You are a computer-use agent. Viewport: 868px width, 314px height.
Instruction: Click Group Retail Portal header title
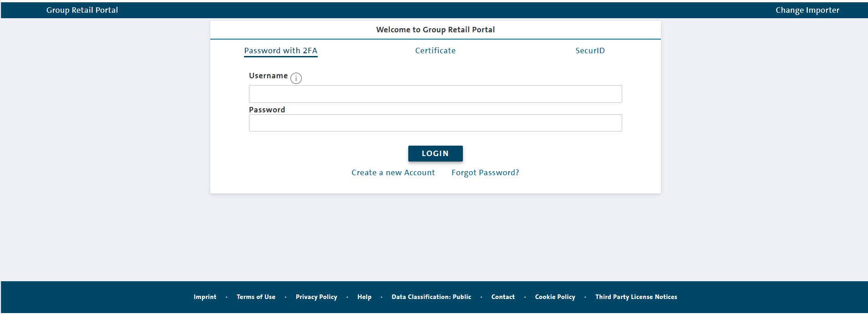pyautogui.click(x=82, y=10)
